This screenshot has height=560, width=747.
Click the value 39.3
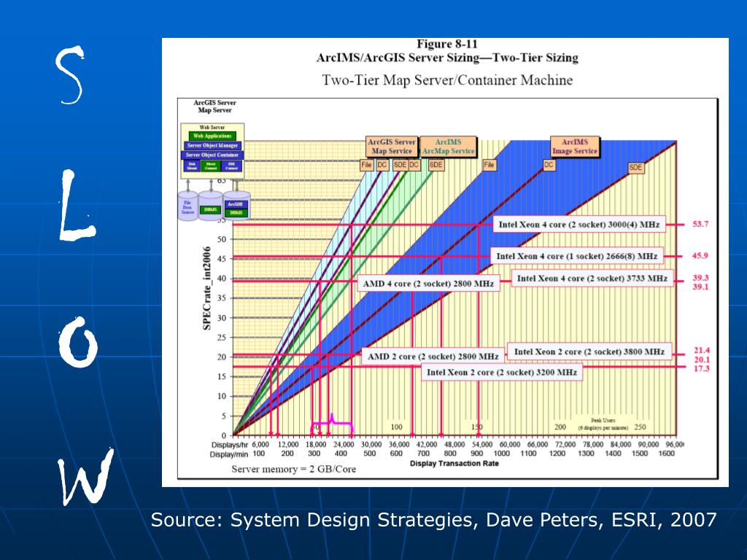click(x=701, y=278)
